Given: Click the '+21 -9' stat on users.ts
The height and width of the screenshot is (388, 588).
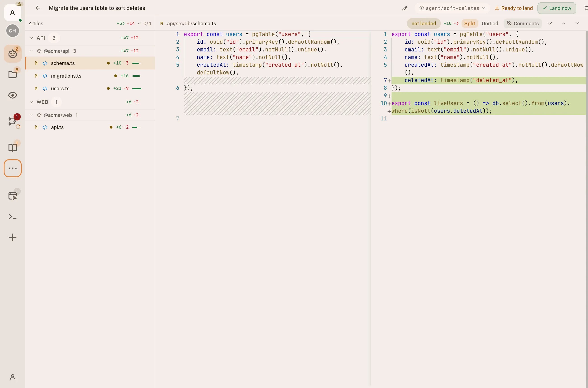Looking at the screenshot, I should click(x=121, y=88).
